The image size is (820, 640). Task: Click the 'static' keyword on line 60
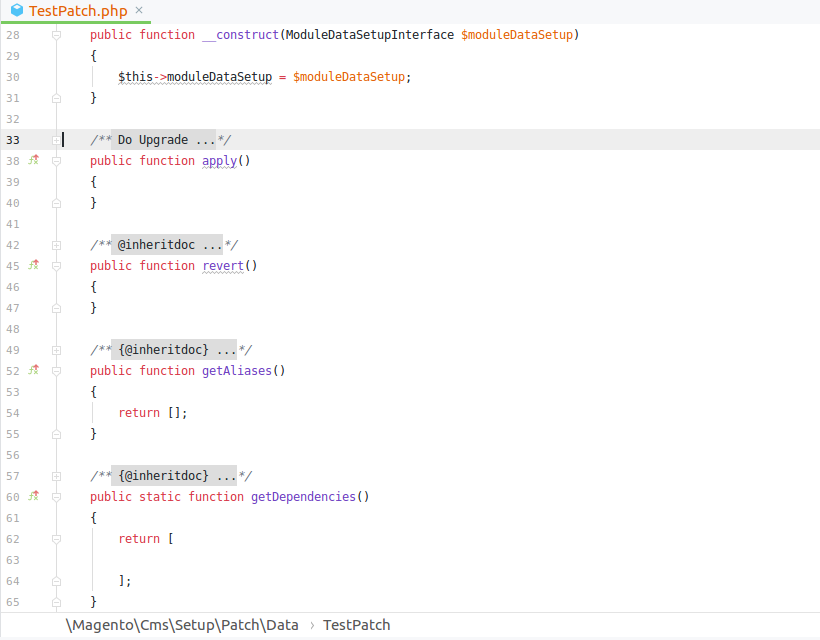(160, 497)
